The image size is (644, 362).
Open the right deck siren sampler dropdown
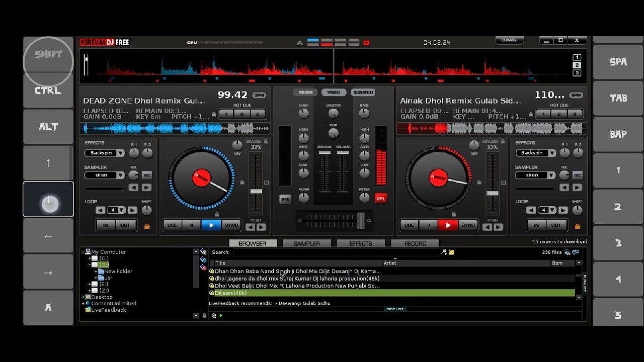tap(551, 175)
